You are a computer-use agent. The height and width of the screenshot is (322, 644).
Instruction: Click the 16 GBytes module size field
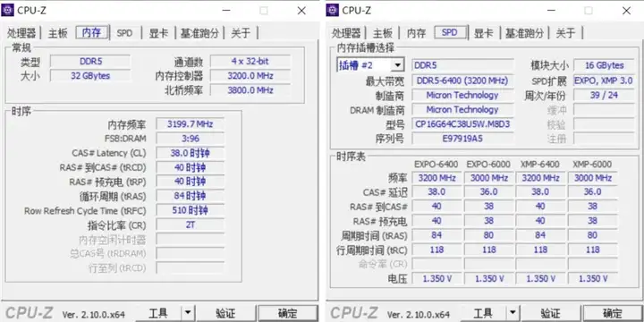[604, 65]
